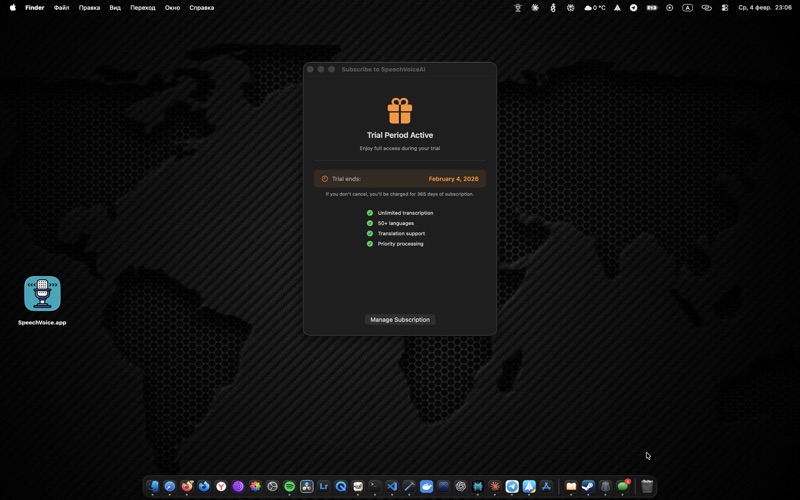Click the 'Translation support' feature text
Image resolution: width=800 pixels, height=500 pixels.
coord(401,233)
